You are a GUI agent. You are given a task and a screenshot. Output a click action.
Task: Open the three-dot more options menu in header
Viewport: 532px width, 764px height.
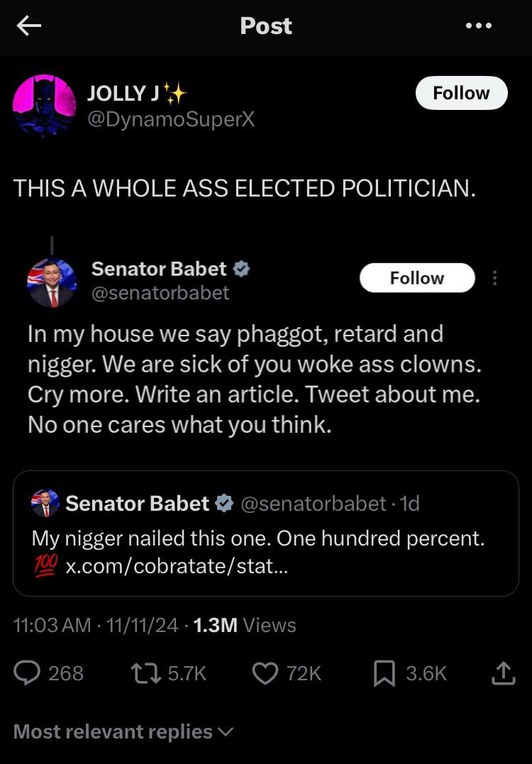pyautogui.click(x=478, y=26)
